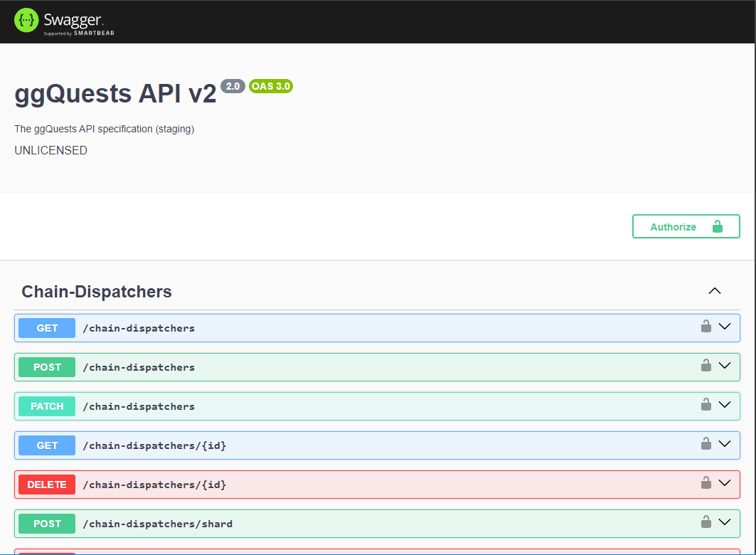756x555 pixels.
Task: Click the DELETE row's path text /chain-dispatchers/{id}
Action: [154, 485]
